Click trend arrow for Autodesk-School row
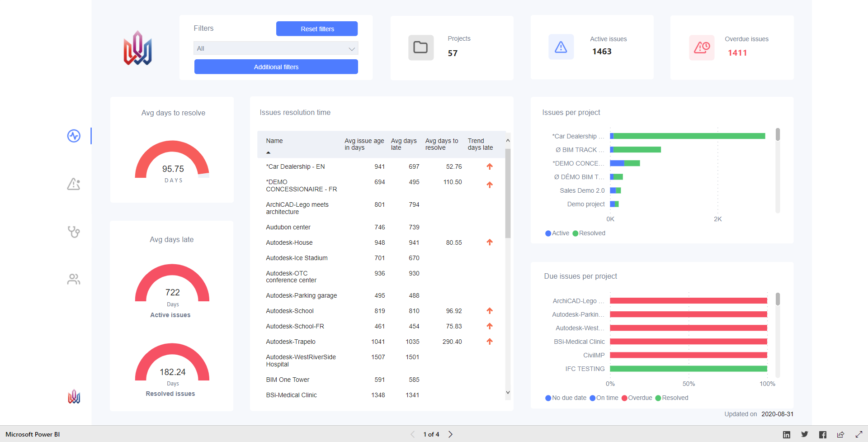868x442 pixels. (490, 311)
